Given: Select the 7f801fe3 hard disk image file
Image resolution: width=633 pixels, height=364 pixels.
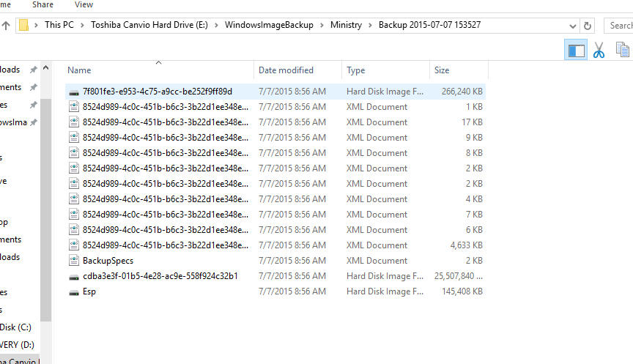Looking at the screenshot, I should 157,92.
